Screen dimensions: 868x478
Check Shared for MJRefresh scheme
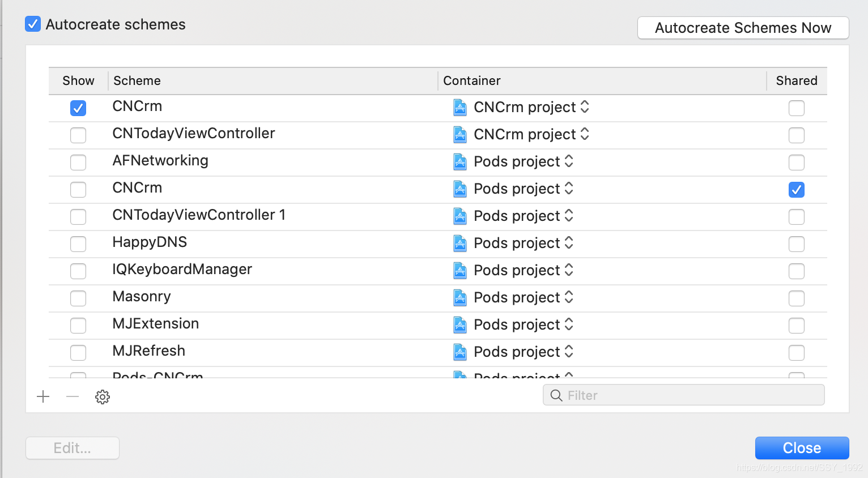[797, 353]
